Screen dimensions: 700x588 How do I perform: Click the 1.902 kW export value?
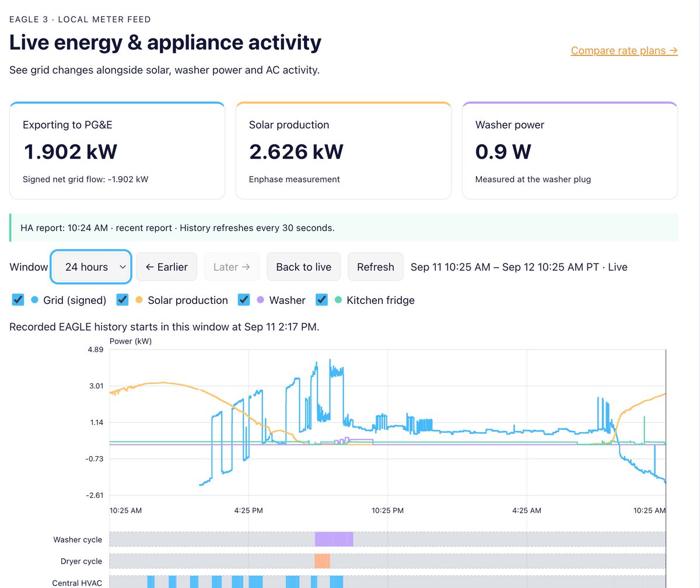tap(71, 152)
